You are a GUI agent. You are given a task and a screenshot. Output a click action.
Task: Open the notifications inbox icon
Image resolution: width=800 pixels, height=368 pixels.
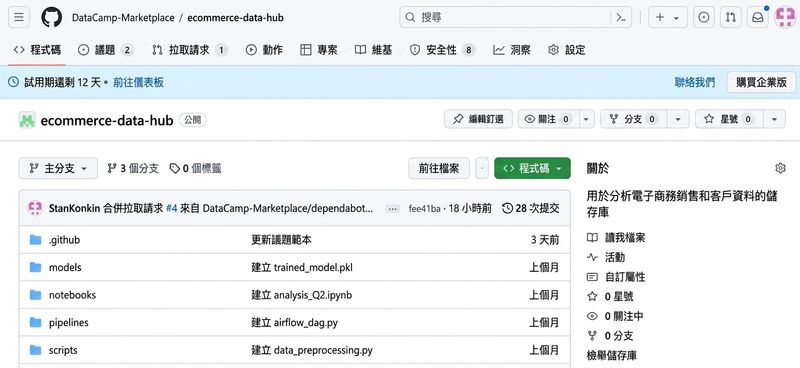(758, 17)
